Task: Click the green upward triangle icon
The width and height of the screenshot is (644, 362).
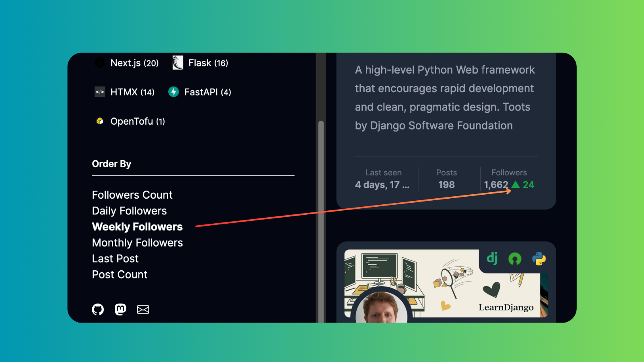Action: [516, 185]
